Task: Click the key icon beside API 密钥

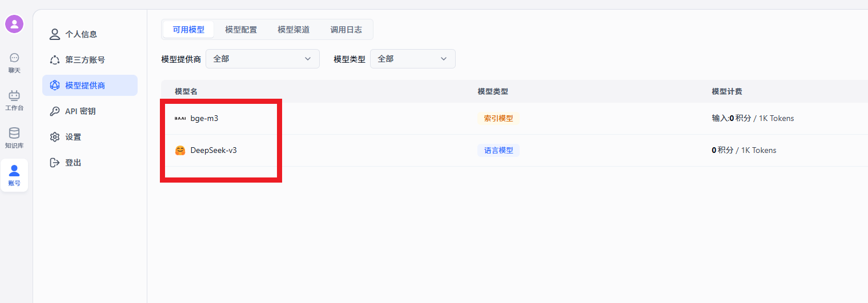Action: (55, 111)
